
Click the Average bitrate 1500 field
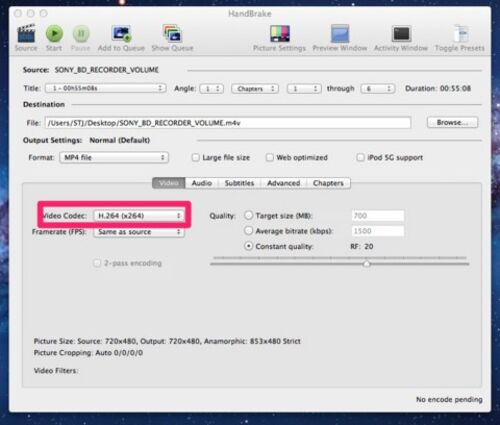[378, 231]
